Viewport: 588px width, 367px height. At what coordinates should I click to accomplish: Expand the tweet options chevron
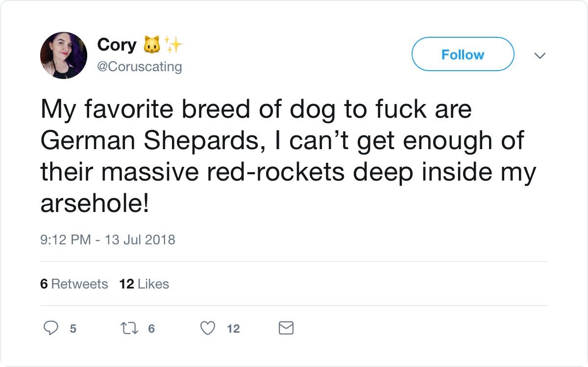tap(539, 55)
